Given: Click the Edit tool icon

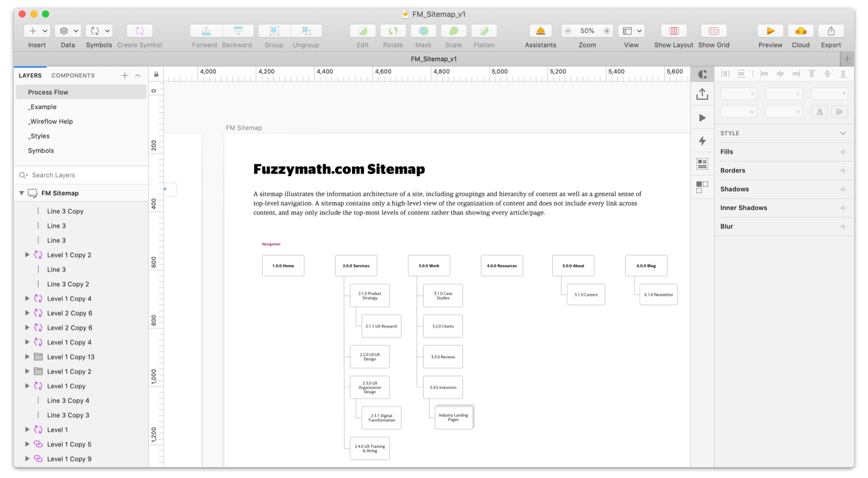Looking at the screenshot, I should coord(363,31).
